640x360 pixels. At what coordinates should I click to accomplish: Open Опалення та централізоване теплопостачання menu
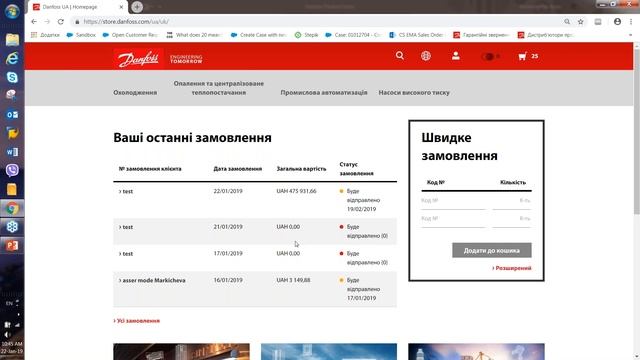(x=219, y=88)
